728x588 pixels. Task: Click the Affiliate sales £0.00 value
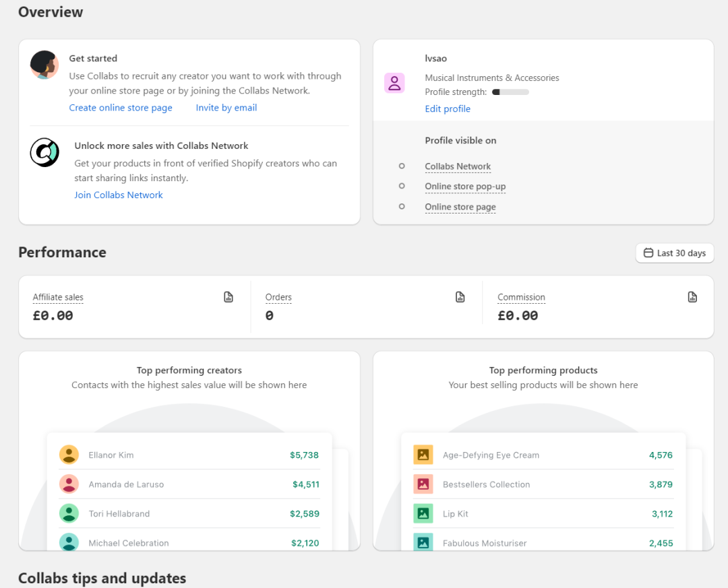click(53, 316)
